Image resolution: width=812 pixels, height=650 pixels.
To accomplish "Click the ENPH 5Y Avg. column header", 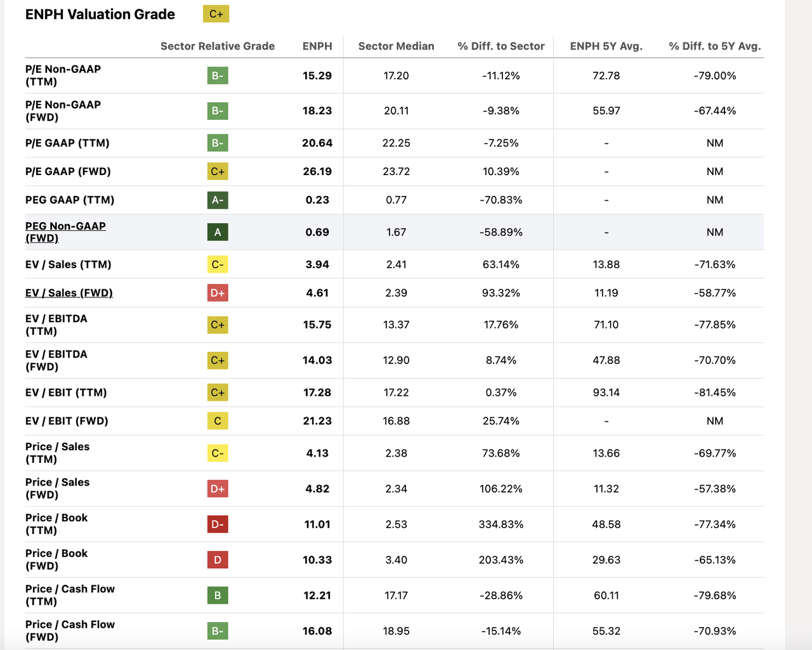I will click(606, 46).
